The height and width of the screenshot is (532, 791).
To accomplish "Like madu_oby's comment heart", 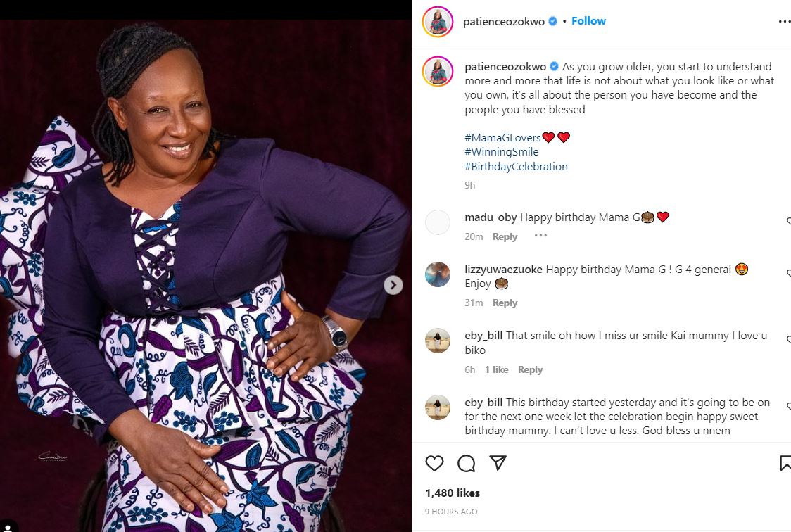I will point(788,221).
